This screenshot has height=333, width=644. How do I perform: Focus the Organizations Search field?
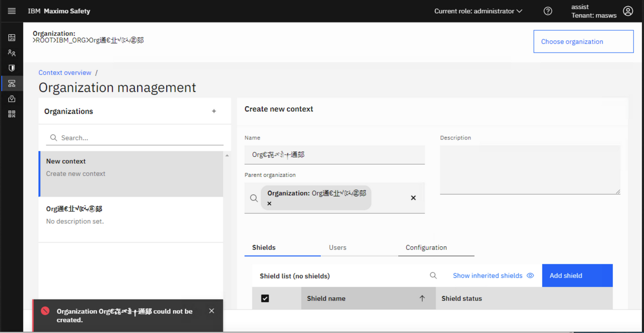pyautogui.click(x=135, y=137)
